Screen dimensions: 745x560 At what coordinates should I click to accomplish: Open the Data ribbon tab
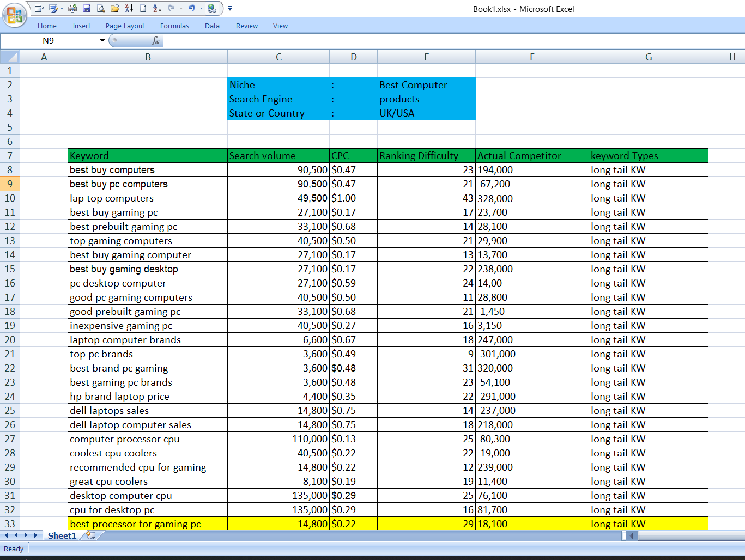click(x=212, y=26)
